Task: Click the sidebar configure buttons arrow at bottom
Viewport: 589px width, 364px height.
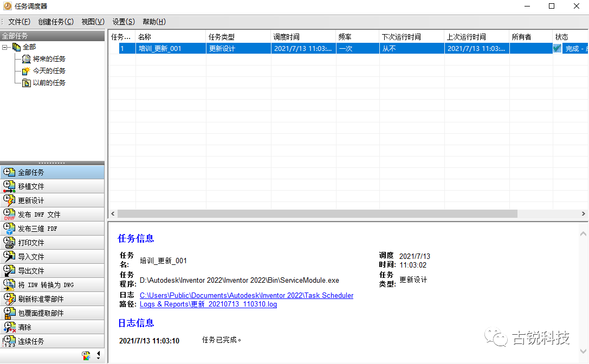Action: (99, 355)
